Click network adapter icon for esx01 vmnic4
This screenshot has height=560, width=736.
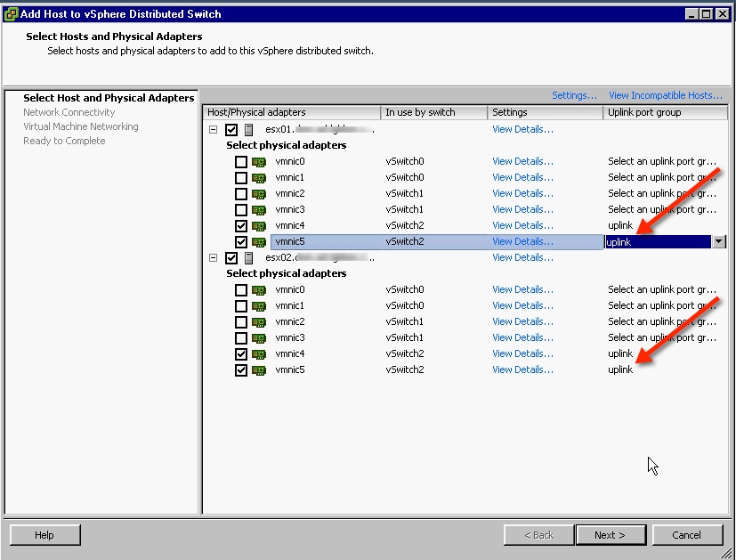click(x=259, y=226)
